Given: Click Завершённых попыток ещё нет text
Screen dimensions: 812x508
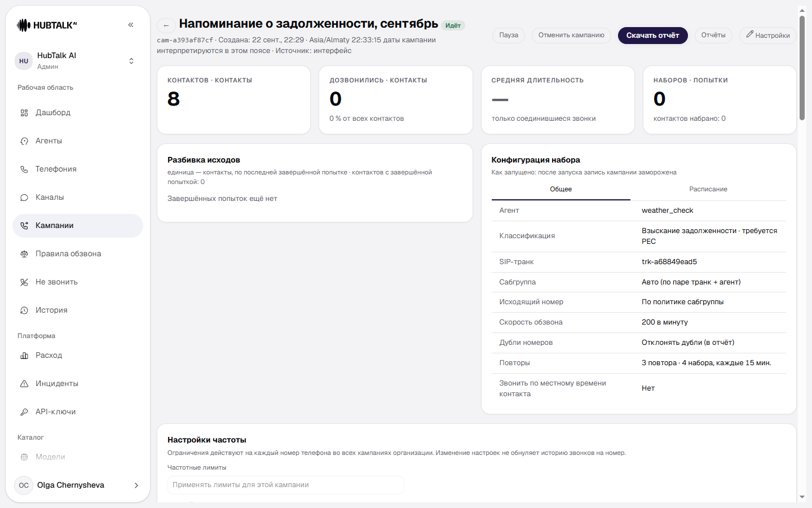Looking at the screenshot, I should 222,199.
